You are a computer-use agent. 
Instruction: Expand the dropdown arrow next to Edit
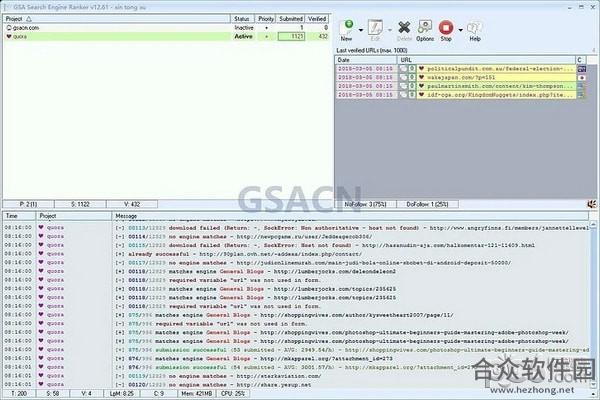click(x=390, y=30)
